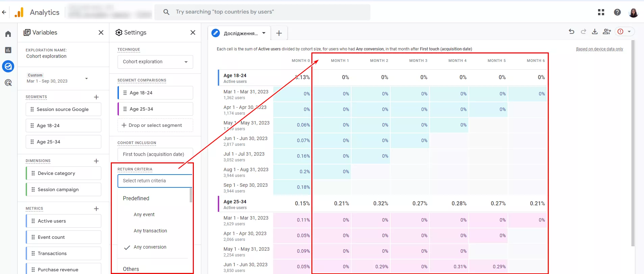Image resolution: width=644 pixels, height=274 pixels.
Task: Click the Variables panel icon
Action: point(27,32)
